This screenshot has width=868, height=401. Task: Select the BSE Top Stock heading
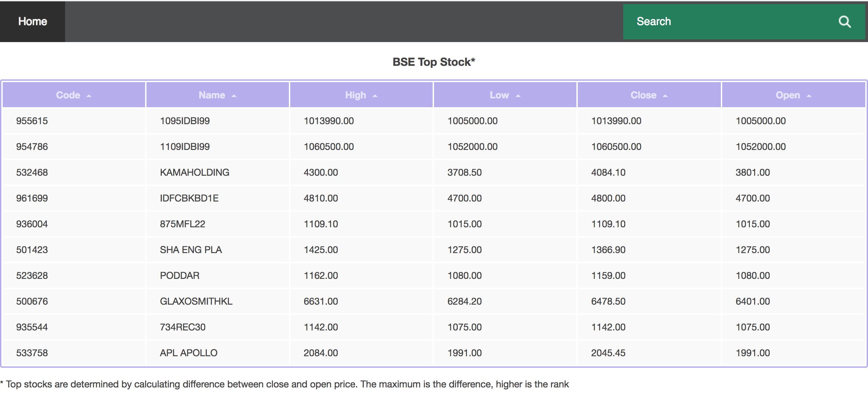[x=434, y=62]
